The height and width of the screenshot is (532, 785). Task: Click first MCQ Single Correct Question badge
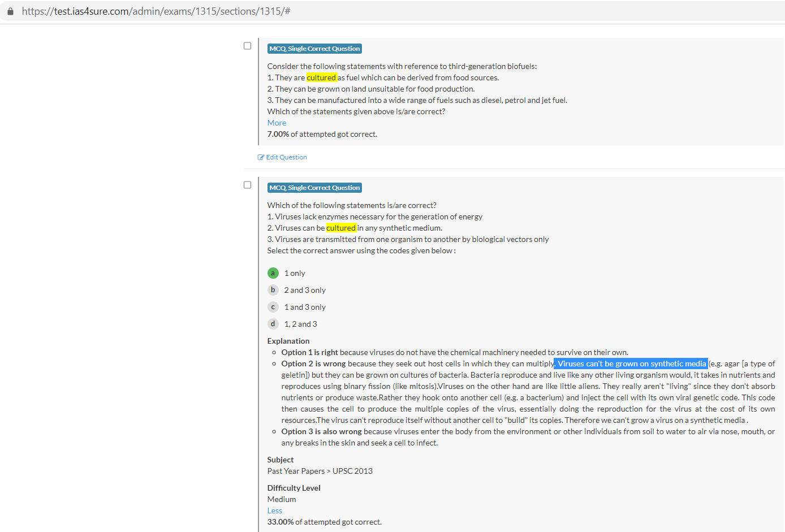click(314, 49)
